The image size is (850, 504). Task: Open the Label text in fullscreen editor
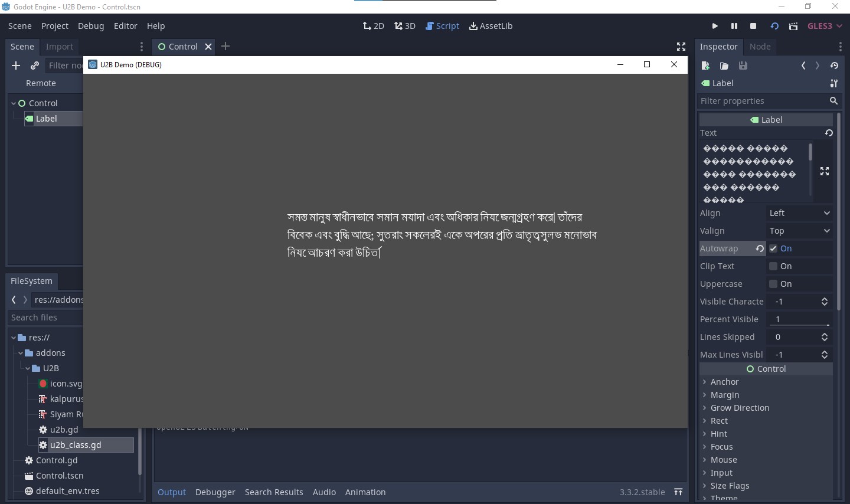(825, 171)
